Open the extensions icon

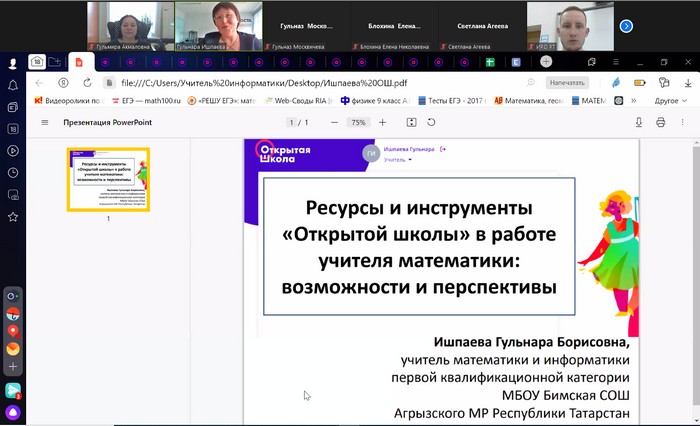pos(664,83)
